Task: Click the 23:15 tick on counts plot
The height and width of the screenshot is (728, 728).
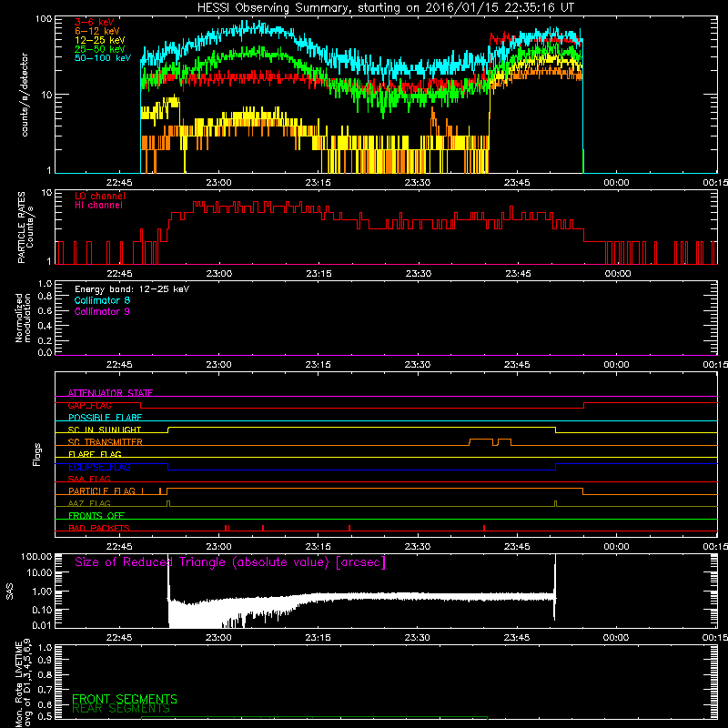Action: 318,183
